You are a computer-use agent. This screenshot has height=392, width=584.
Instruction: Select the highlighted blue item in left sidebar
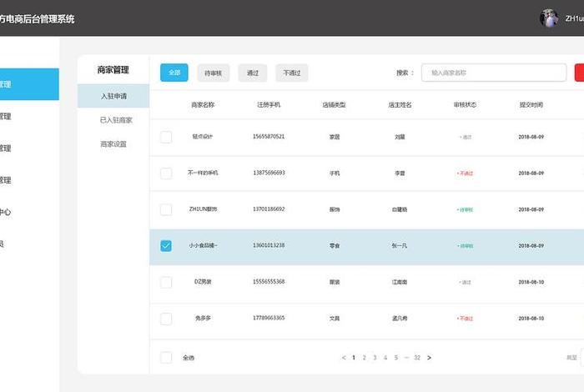click(29, 84)
